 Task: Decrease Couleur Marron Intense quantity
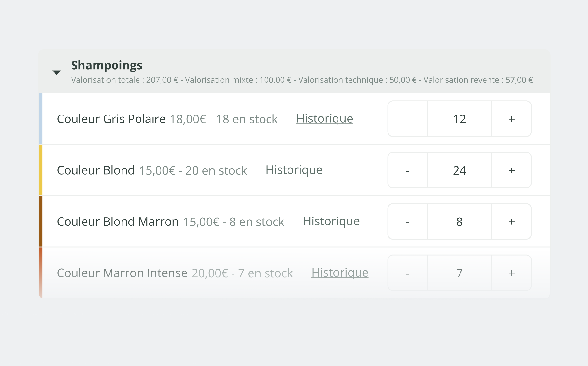407,273
